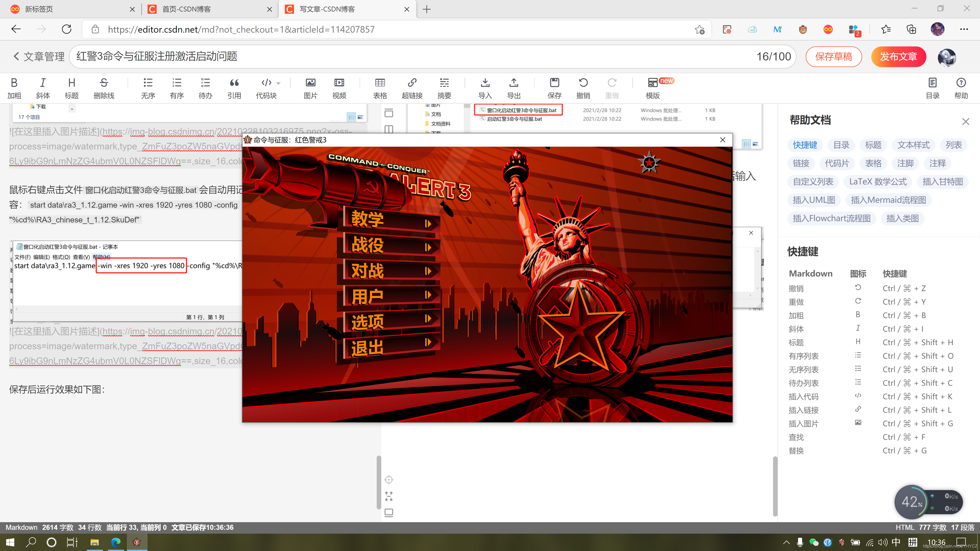
Task: Redo the edit with 重做
Action: [612, 88]
